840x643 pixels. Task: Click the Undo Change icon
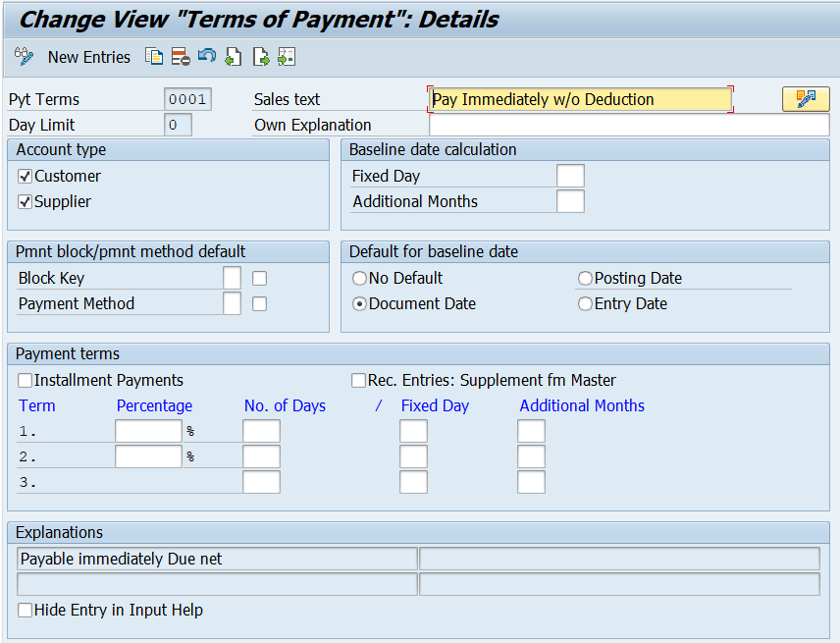click(x=207, y=56)
